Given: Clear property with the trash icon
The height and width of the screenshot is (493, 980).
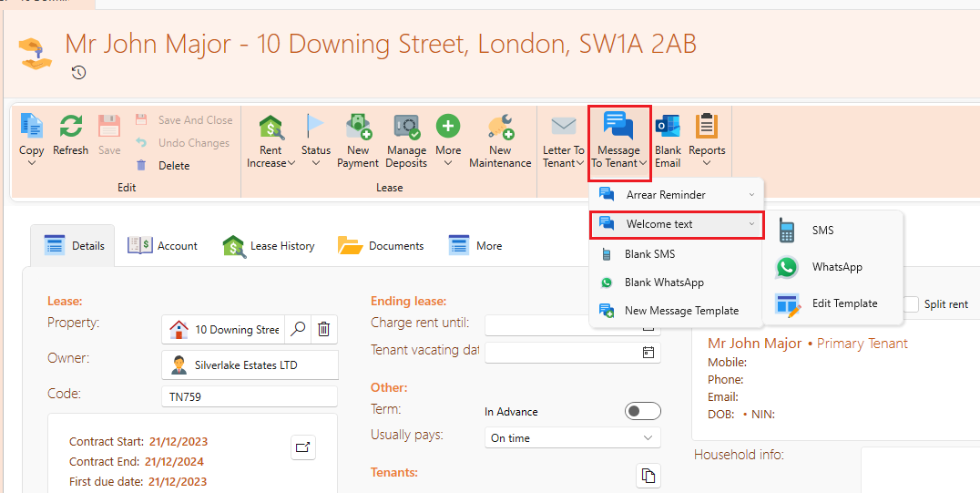Looking at the screenshot, I should pos(323,329).
